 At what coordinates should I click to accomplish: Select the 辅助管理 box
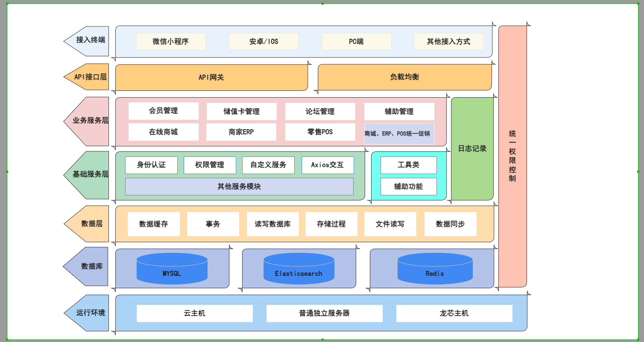[399, 112]
